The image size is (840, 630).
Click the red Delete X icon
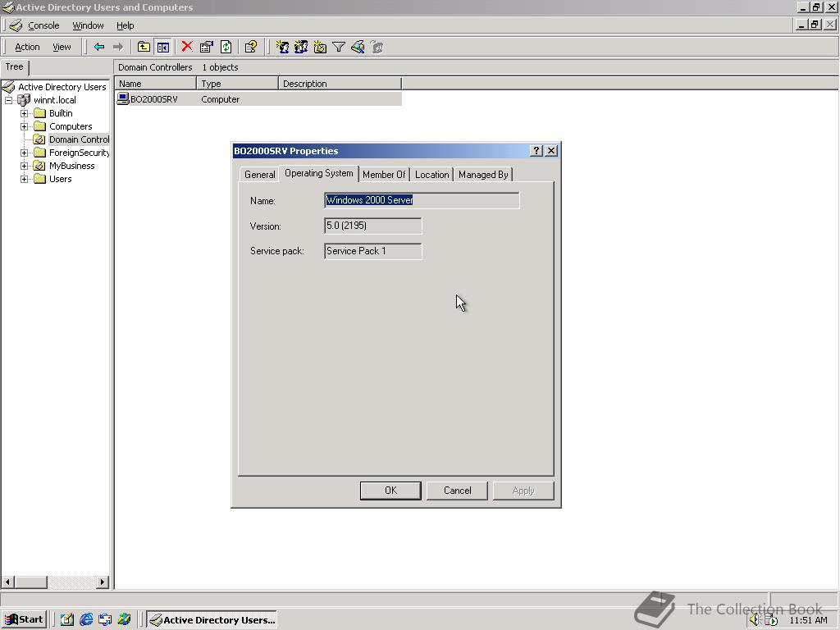pos(186,47)
